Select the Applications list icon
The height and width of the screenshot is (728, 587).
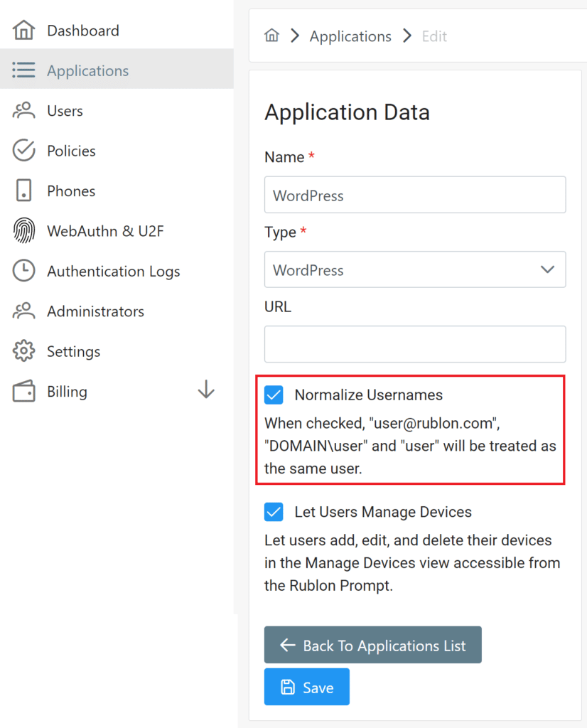(23, 70)
